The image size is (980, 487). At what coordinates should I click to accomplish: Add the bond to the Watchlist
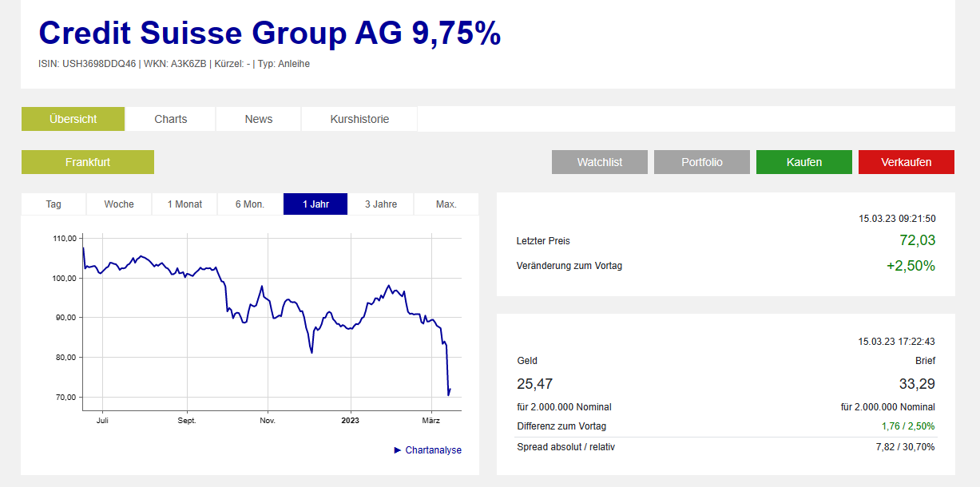coord(599,162)
